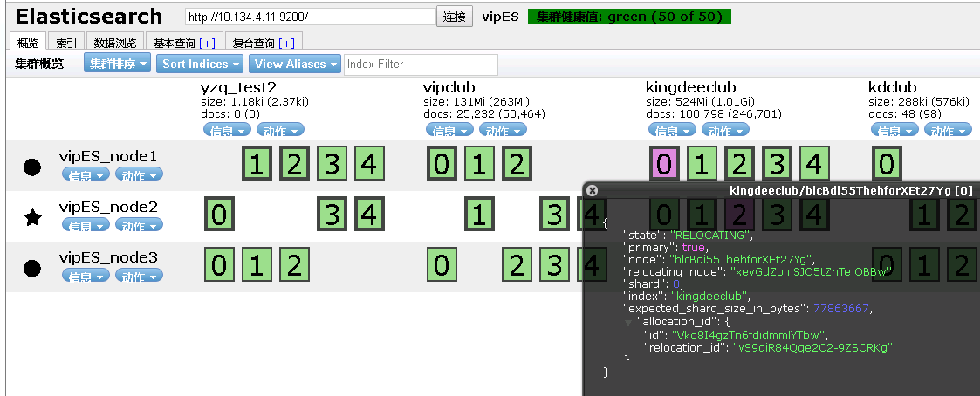Open the 基本查询 basic query tab

click(175, 43)
